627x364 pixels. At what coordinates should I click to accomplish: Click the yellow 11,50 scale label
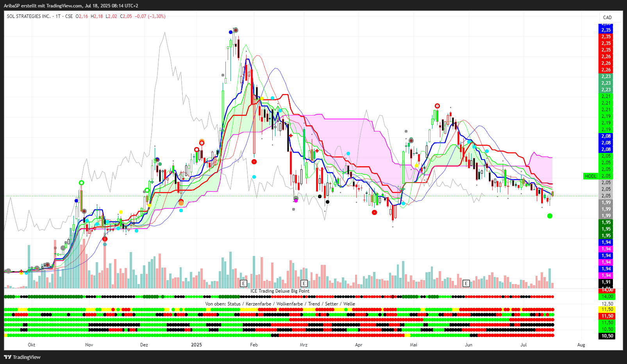(607, 309)
